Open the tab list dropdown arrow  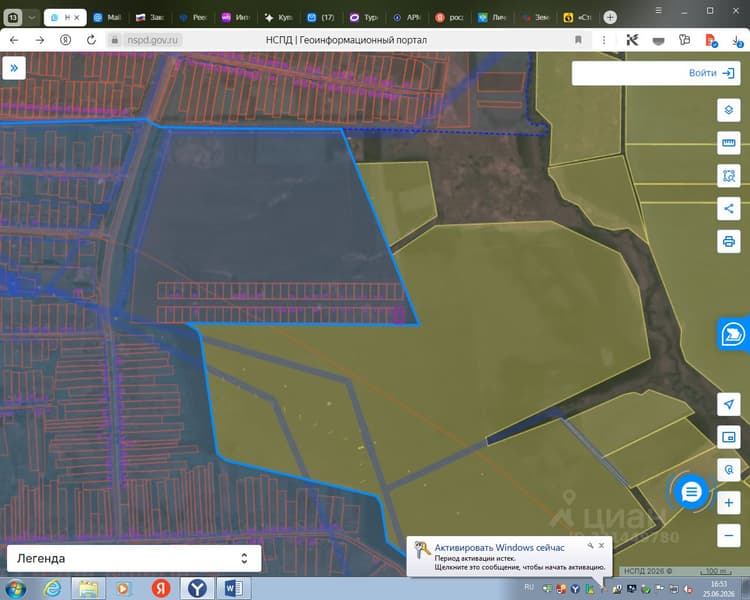(32, 18)
